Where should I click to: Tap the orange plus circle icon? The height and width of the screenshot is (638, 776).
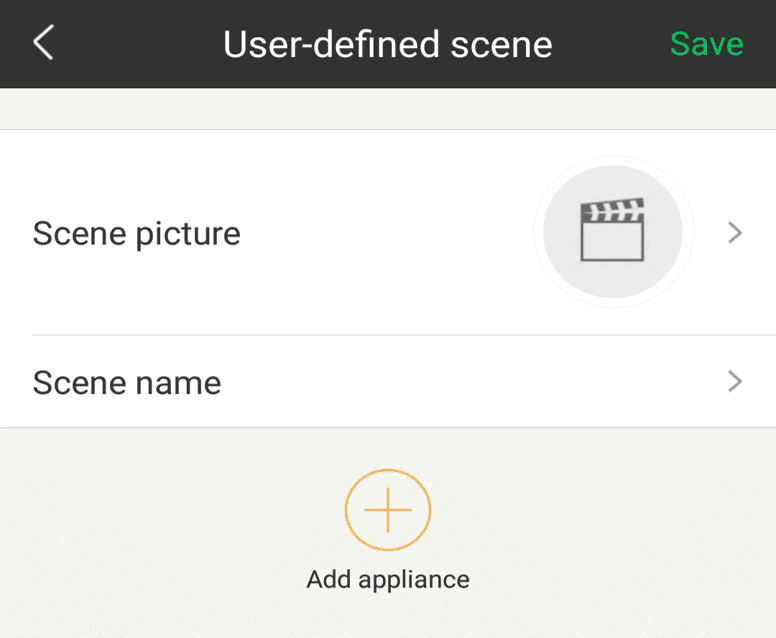pyautogui.click(x=388, y=511)
